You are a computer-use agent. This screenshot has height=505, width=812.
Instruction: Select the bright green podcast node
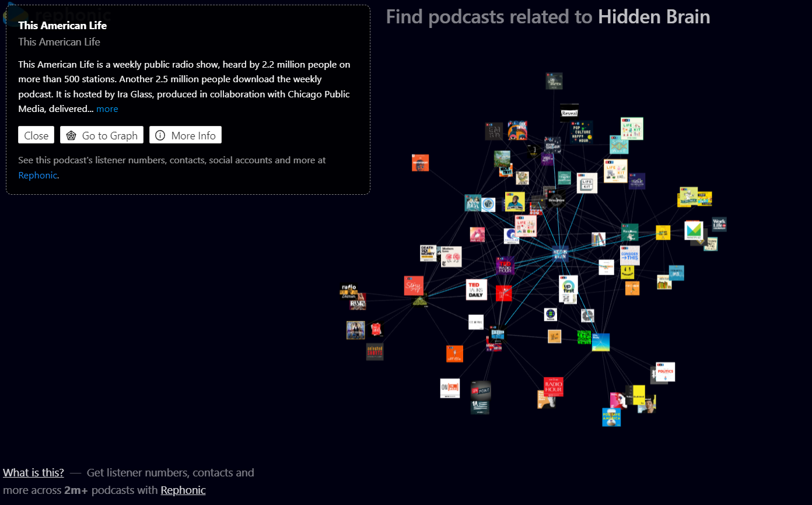coord(584,337)
